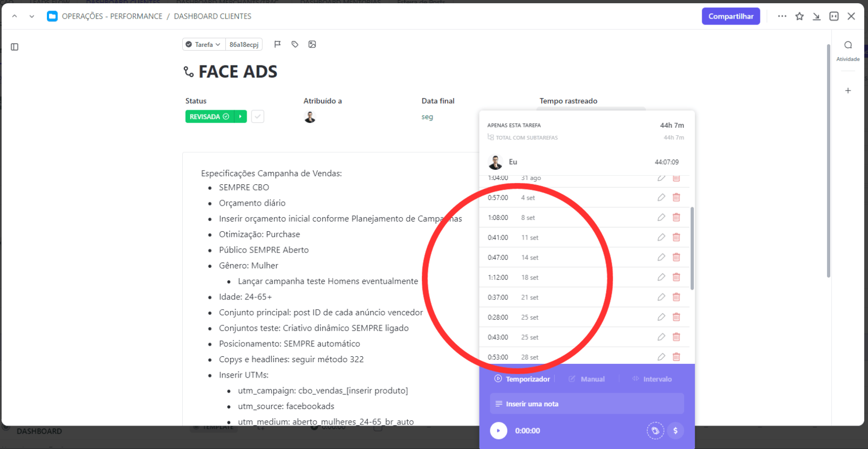Switch to the Intervalo tab
868x449 pixels.
(x=652, y=379)
